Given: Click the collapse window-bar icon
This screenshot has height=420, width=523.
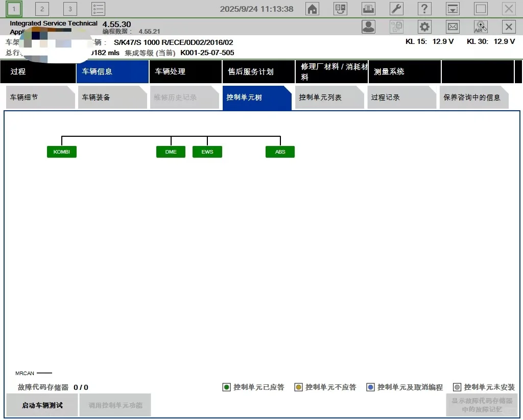Looking at the screenshot, I should pyautogui.click(x=453, y=9).
